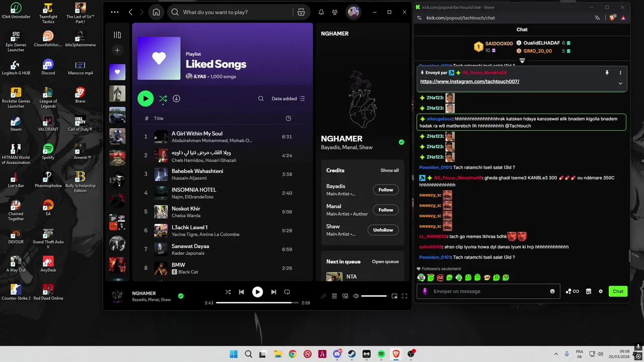Skip to previous track in Spotify

[242, 292]
